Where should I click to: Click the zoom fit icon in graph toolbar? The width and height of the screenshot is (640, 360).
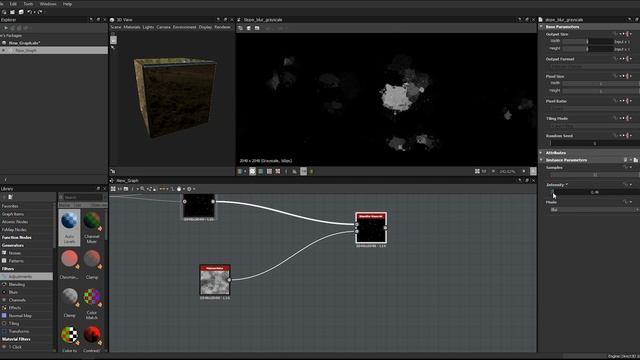click(x=113, y=189)
